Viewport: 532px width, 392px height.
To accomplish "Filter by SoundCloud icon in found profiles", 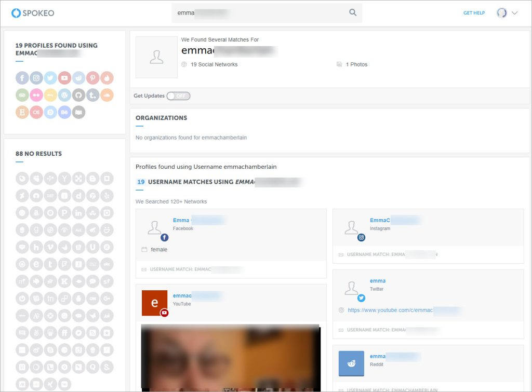I will 107,95.
